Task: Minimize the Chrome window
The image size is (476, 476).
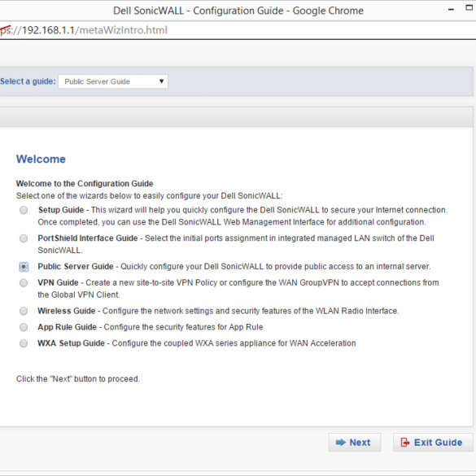Action: click(451, 10)
